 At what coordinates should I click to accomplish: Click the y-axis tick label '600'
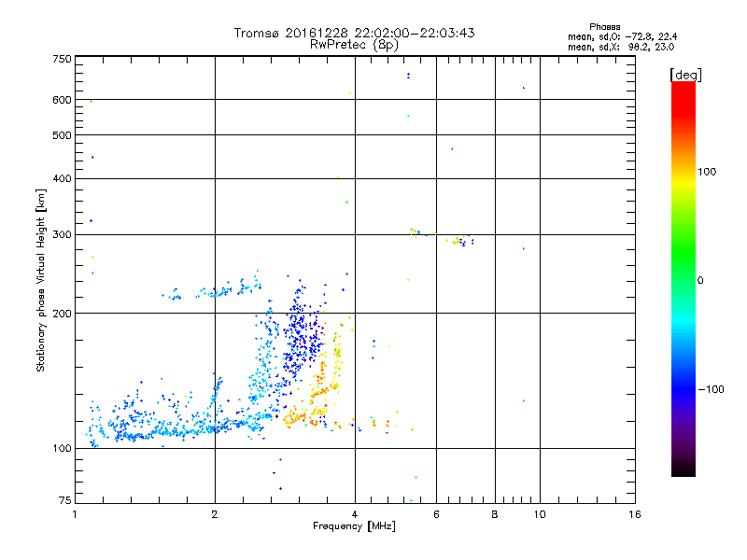point(62,100)
